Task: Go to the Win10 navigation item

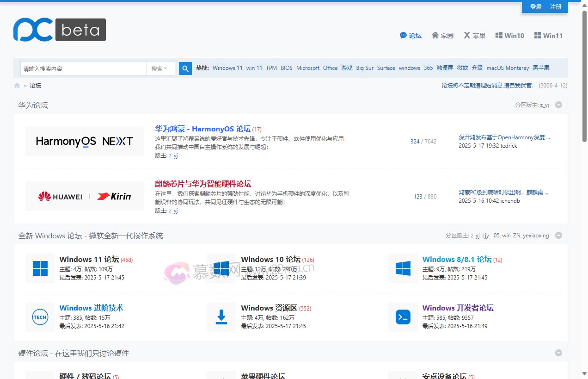Action: click(x=509, y=36)
